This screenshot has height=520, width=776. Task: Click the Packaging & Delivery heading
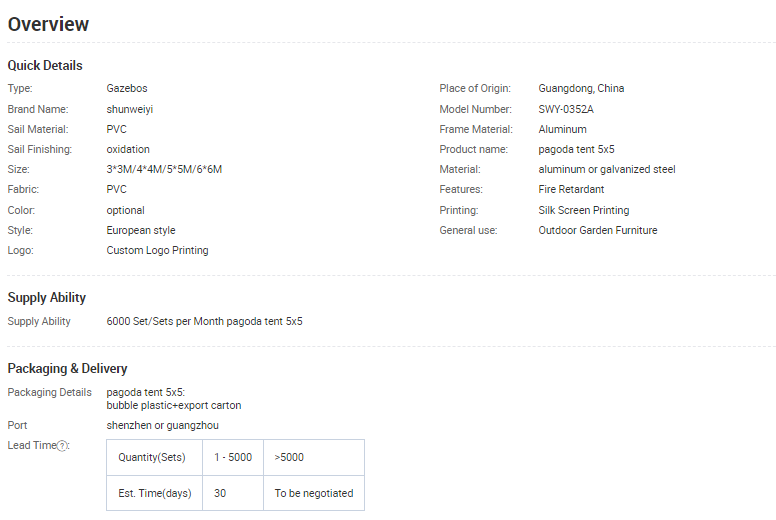click(67, 368)
